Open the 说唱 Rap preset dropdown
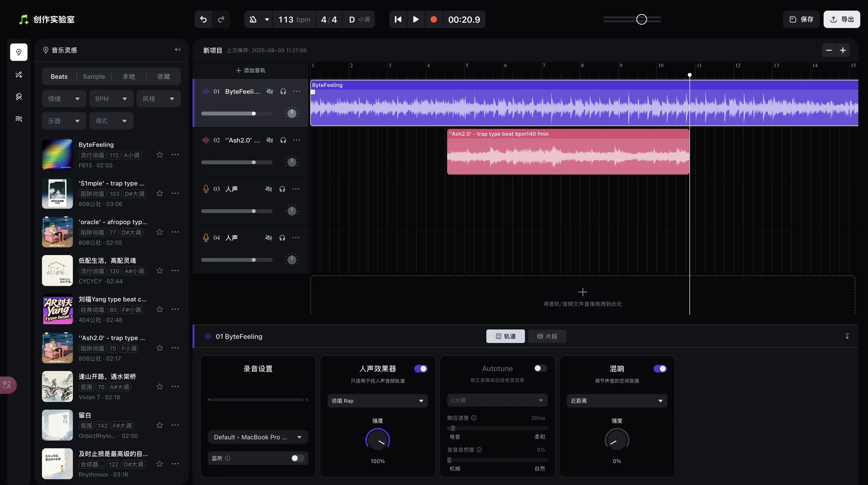The height and width of the screenshot is (485, 868). (377, 401)
